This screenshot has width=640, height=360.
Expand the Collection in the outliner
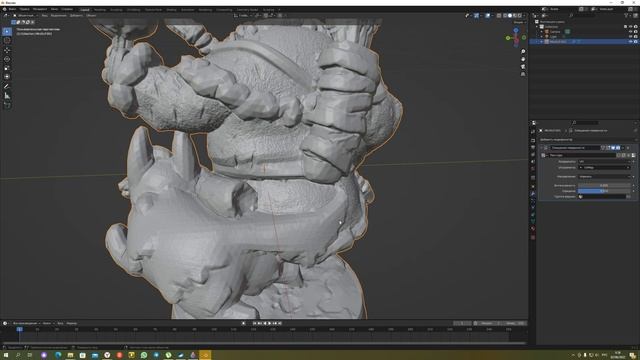point(537,27)
